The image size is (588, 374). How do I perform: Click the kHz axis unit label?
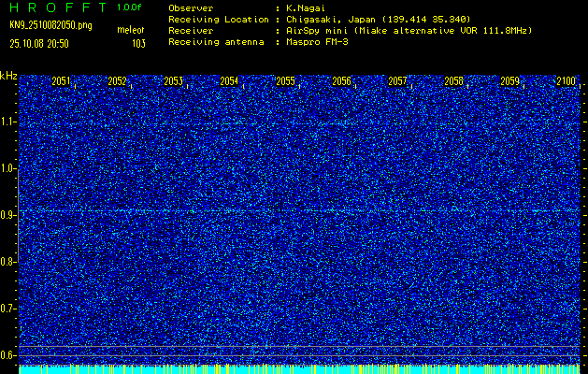8,75
